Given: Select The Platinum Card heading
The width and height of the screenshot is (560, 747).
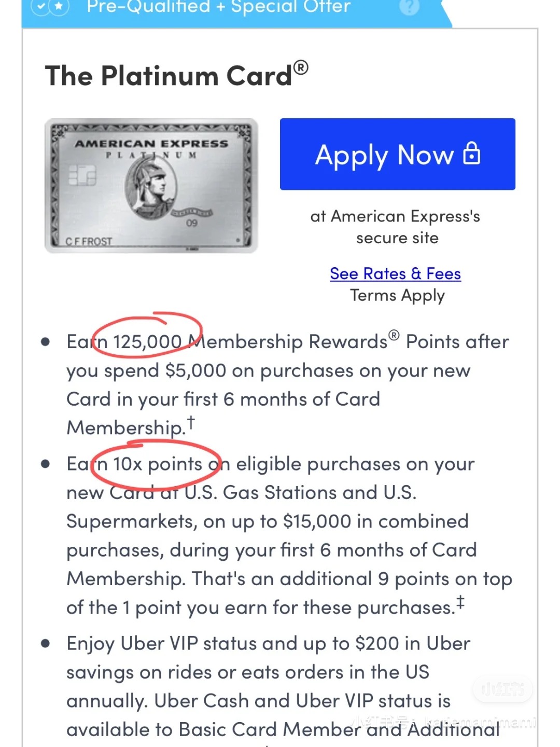Looking at the screenshot, I should (169, 75).
